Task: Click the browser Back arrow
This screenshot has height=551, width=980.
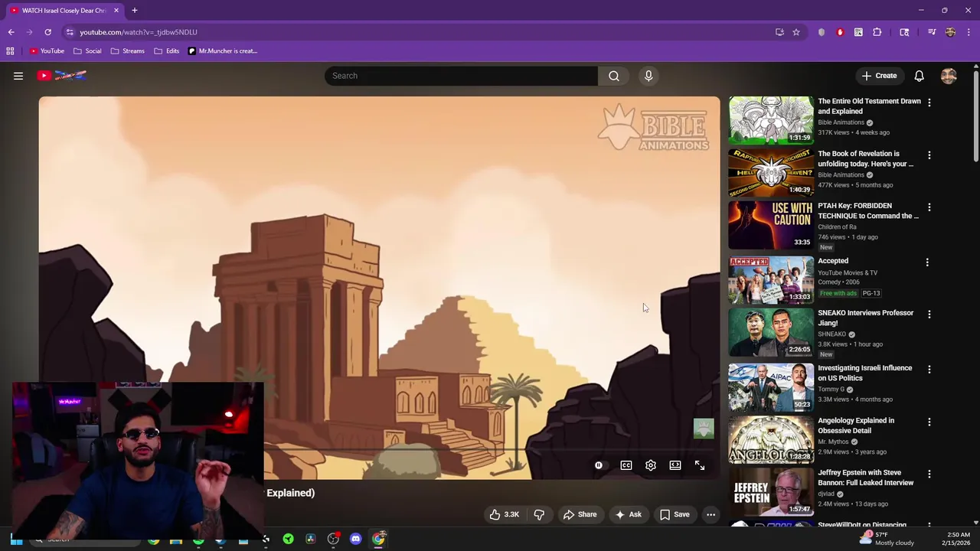Action: (11, 32)
